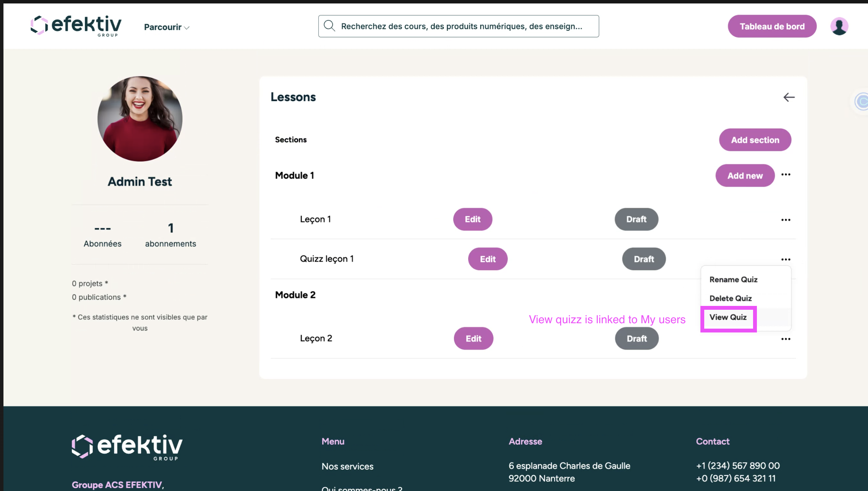Image resolution: width=868 pixels, height=491 pixels.
Task: Select Rename Quiz from context menu
Action: 733,280
